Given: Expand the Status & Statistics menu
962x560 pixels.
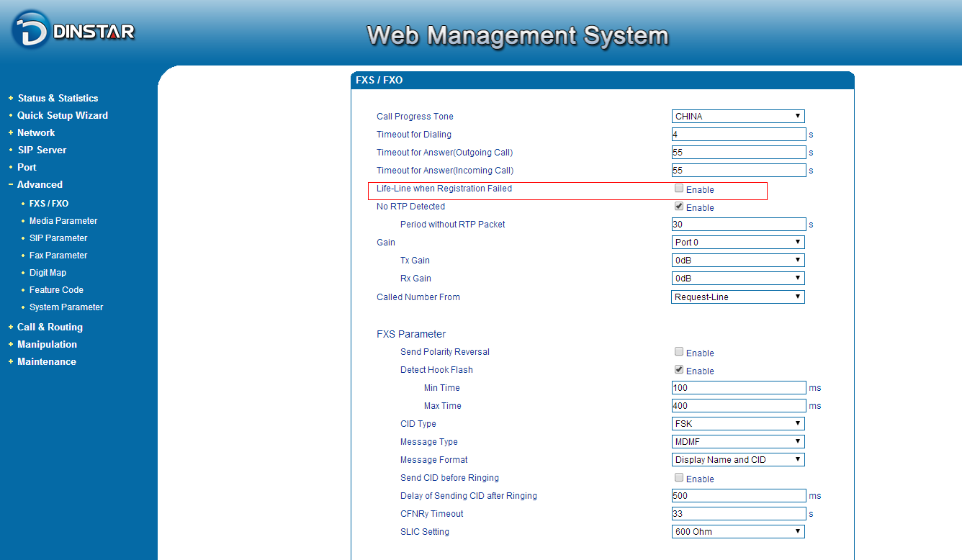Looking at the screenshot, I should click(x=58, y=98).
